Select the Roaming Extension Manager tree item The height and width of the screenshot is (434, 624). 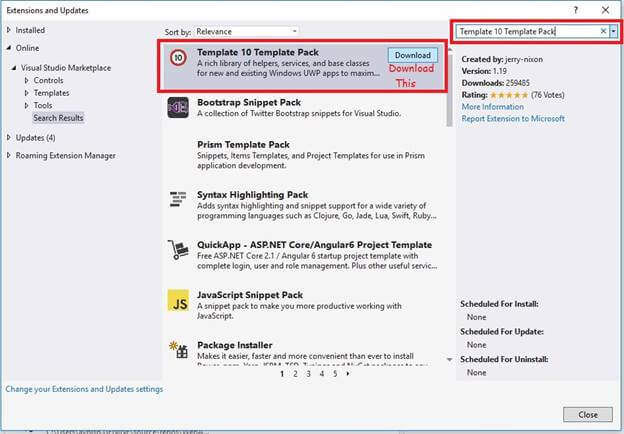[x=66, y=156]
